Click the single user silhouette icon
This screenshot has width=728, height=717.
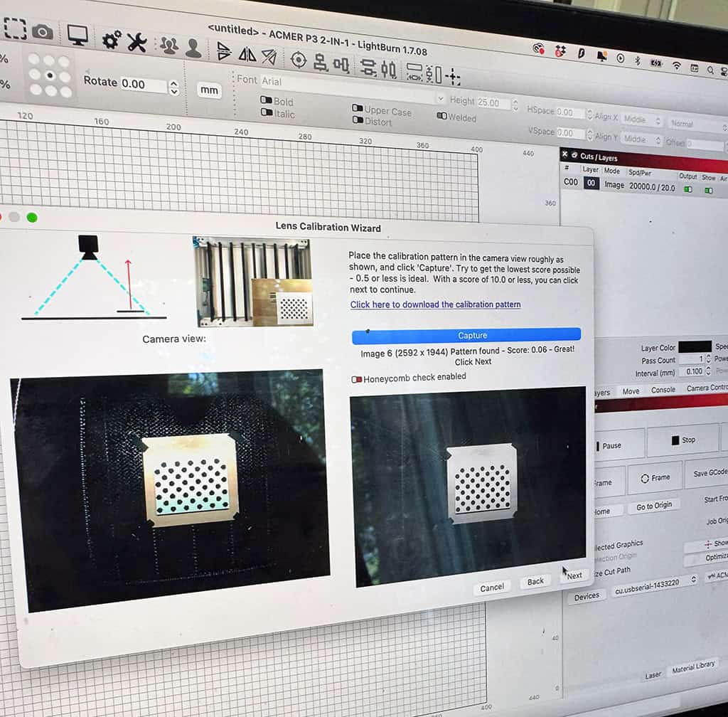193,48
